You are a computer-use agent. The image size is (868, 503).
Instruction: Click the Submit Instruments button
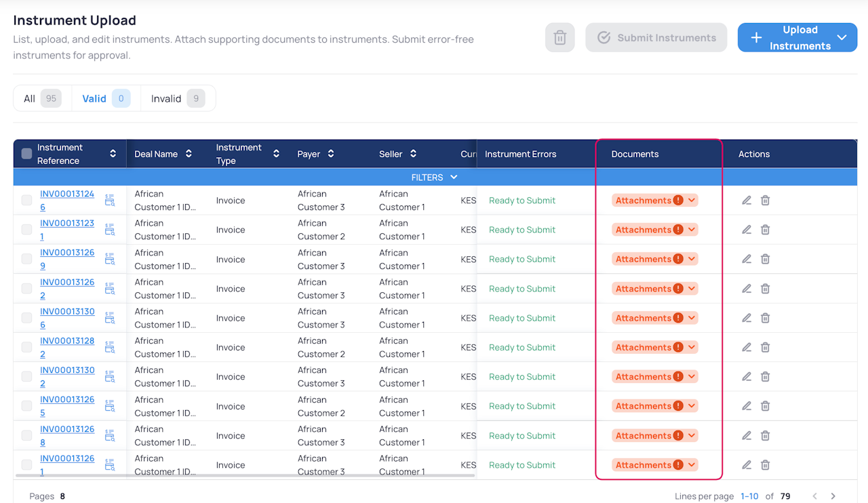pyautogui.click(x=656, y=38)
